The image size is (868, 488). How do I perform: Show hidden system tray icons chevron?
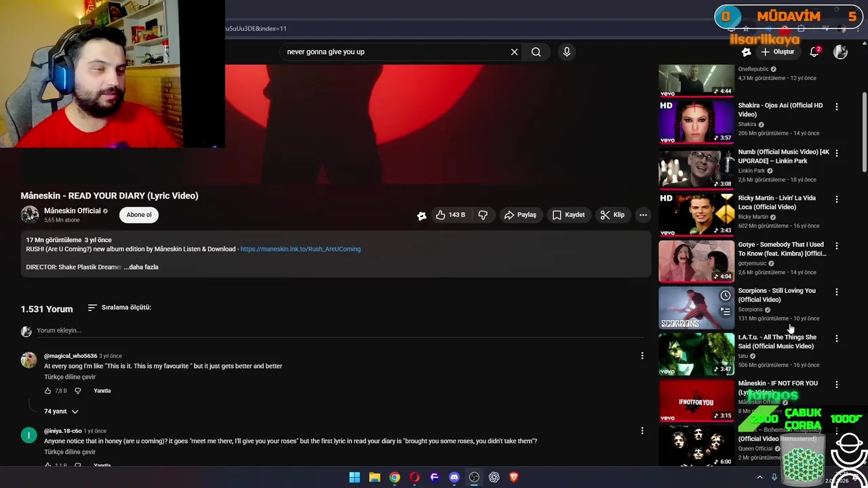point(759,477)
